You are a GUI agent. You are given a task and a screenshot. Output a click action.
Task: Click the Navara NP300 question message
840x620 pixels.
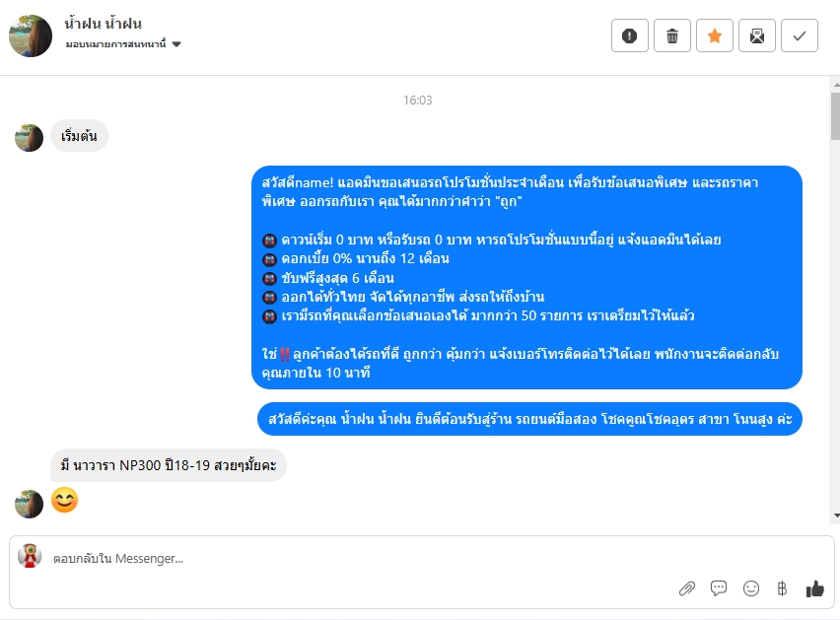coord(169,465)
